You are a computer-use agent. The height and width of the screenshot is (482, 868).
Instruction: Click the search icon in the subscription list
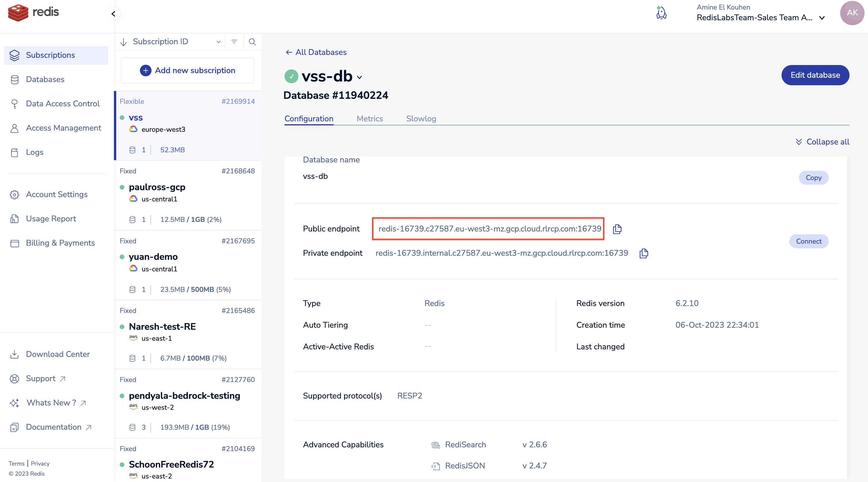point(252,42)
